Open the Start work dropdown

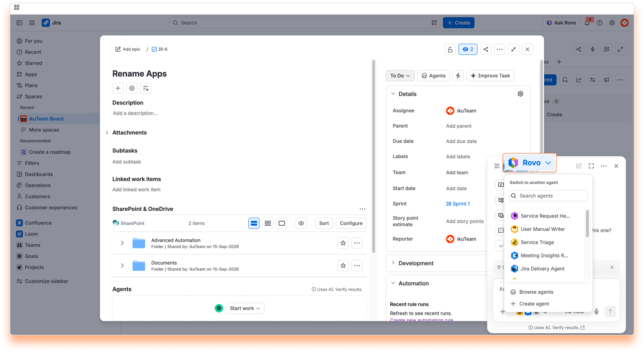pyautogui.click(x=245, y=308)
